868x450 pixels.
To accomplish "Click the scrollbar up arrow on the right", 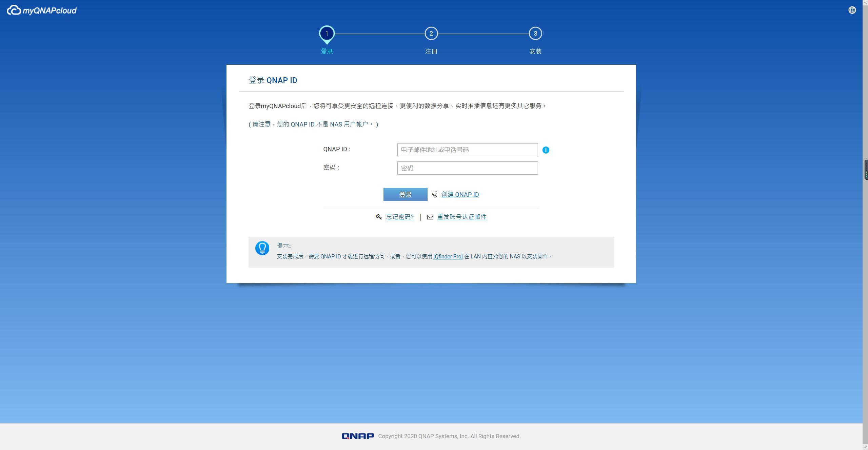I will (866, 3).
